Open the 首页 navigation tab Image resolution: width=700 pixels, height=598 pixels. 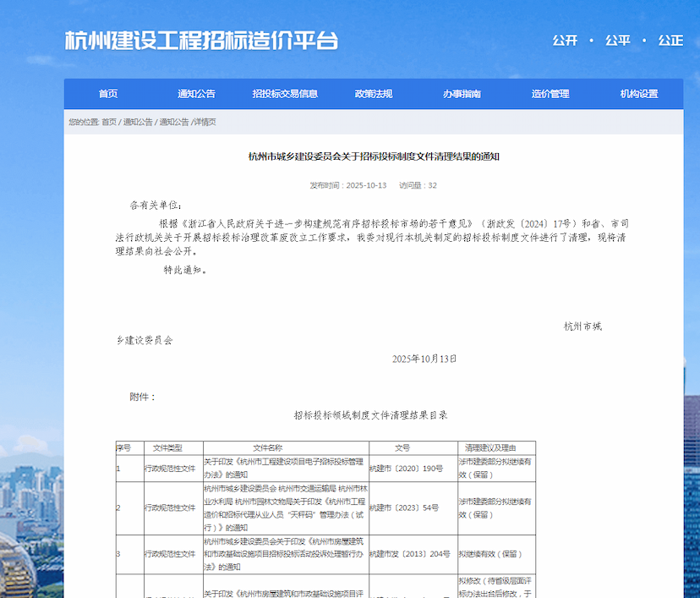tap(107, 94)
